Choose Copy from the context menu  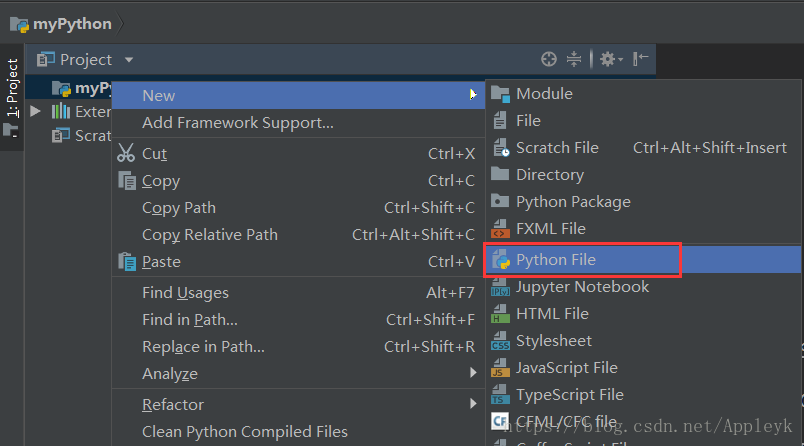[298, 180]
